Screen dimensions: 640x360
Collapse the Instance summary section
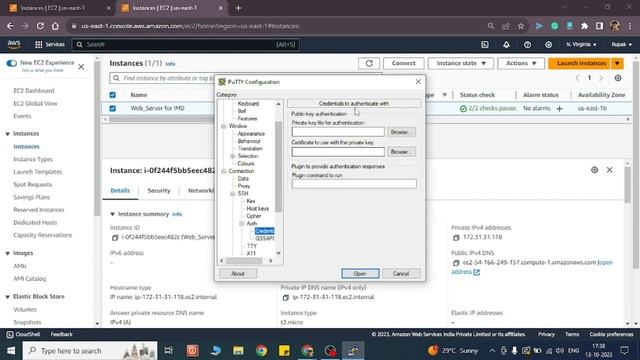pyautogui.click(x=113, y=214)
